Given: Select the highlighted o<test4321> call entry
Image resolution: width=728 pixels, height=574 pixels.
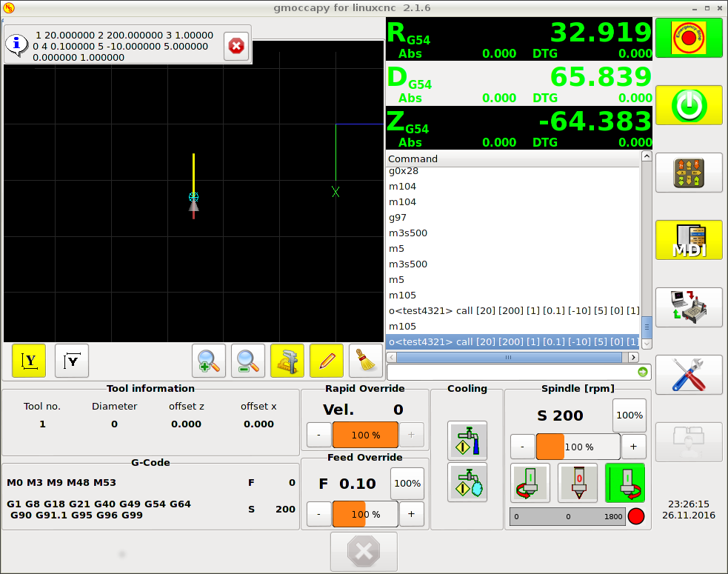Looking at the screenshot, I should point(512,341).
